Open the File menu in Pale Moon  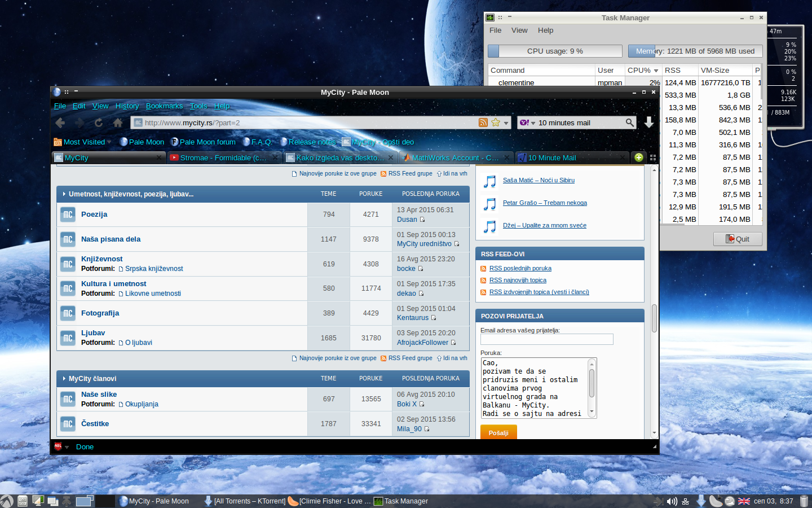point(60,106)
